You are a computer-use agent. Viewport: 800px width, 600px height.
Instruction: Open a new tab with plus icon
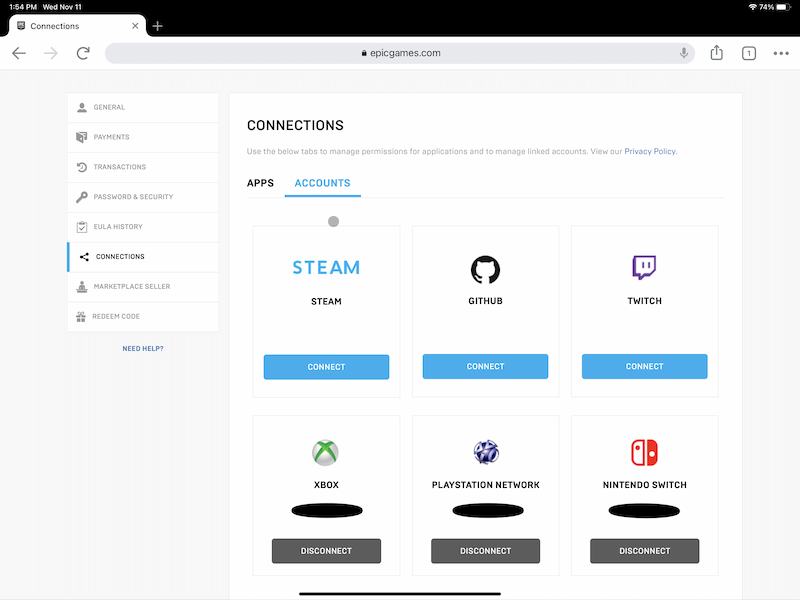point(158,26)
